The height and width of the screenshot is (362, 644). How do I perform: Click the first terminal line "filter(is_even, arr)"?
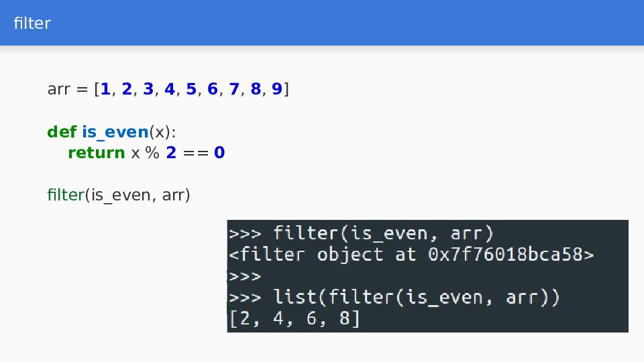click(383, 233)
